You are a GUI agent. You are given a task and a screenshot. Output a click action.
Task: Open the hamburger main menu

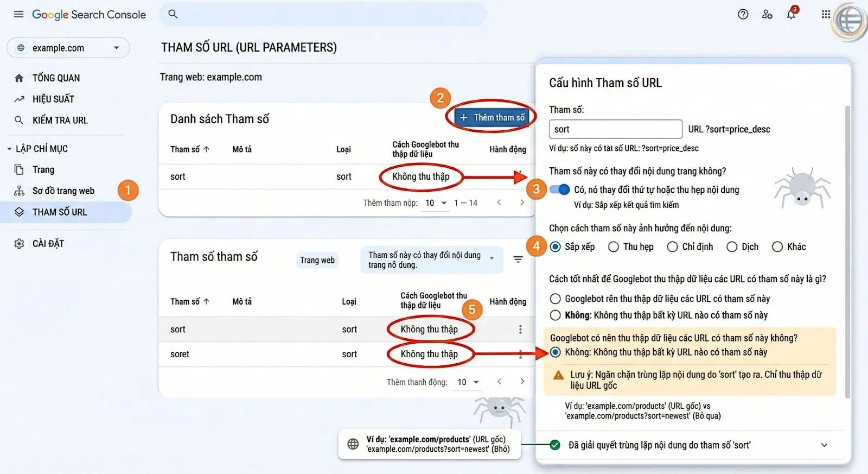click(x=18, y=15)
